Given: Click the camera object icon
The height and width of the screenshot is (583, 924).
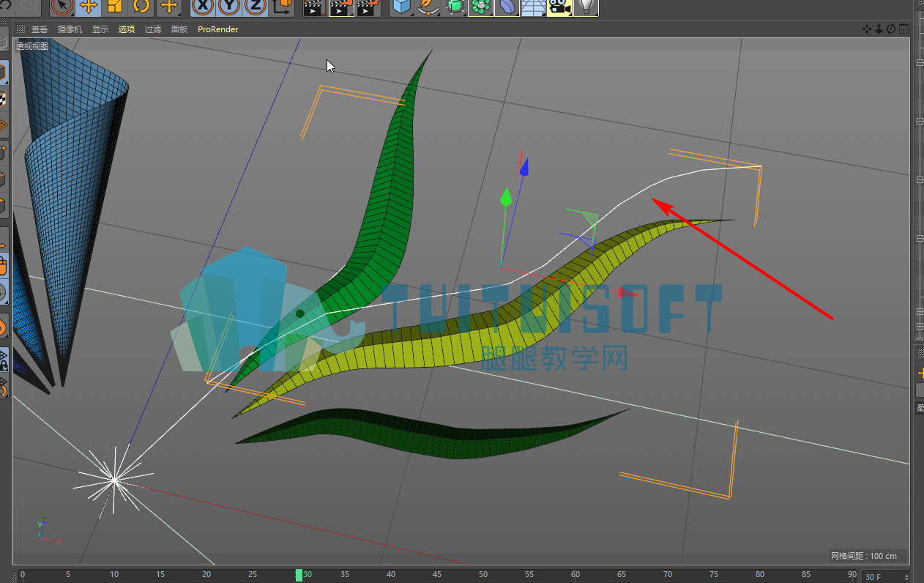Looking at the screenshot, I should [x=559, y=7].
